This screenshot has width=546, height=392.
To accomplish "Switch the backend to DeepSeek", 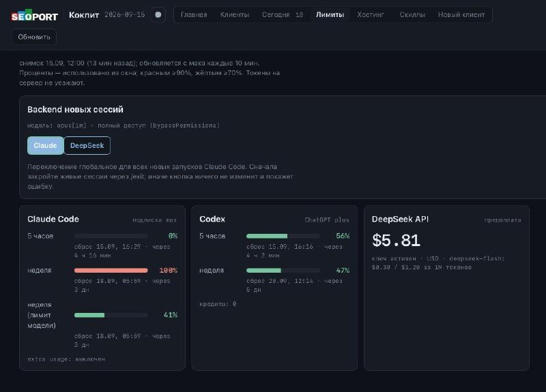I will tap(87, 145).
